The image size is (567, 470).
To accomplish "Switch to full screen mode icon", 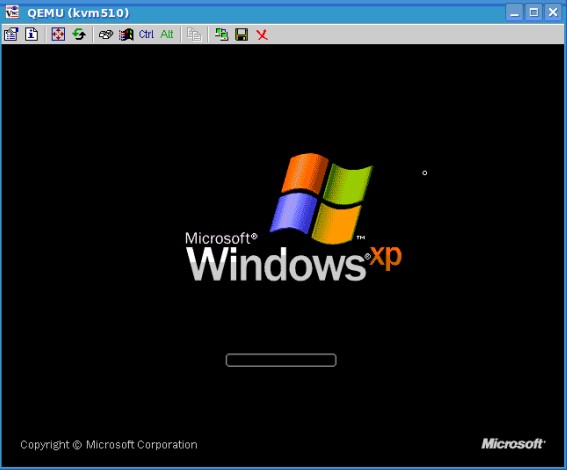I will pyautogui.click(x=58, y=34).
